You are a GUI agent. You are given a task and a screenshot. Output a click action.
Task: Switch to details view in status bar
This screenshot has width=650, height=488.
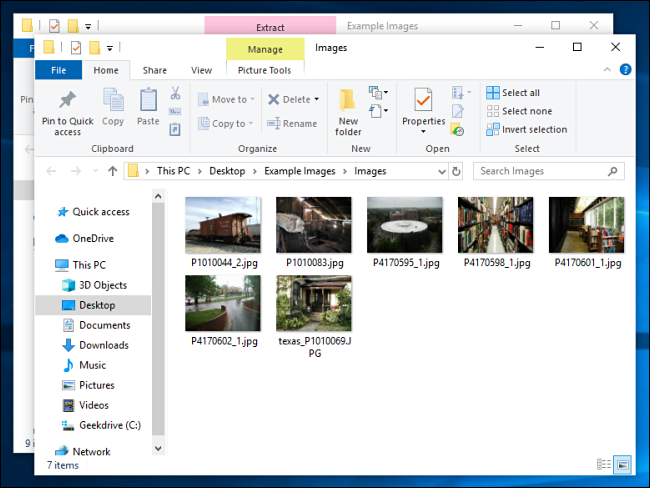pos(604,464)
